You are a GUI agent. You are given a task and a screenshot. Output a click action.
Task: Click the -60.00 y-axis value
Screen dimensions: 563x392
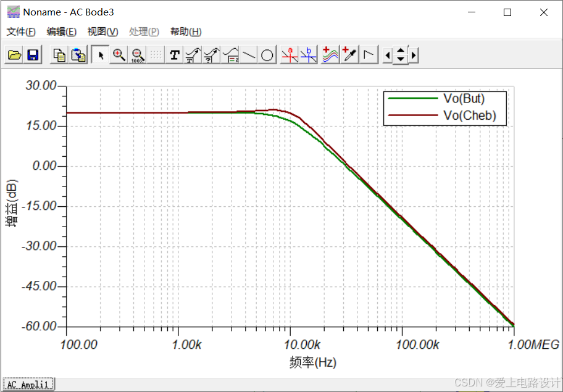pos(40,327)
